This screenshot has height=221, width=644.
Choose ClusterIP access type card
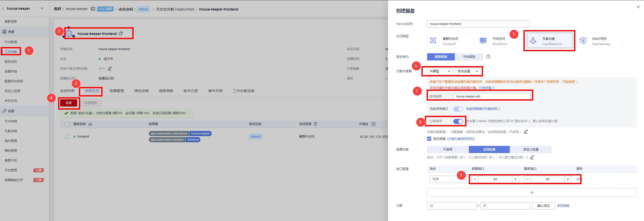click(450, 40)
